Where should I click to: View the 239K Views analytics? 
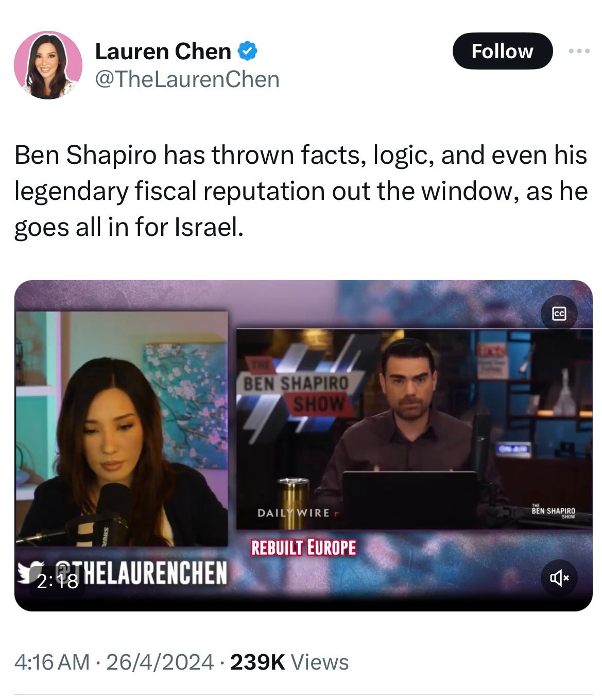(289, 662)
